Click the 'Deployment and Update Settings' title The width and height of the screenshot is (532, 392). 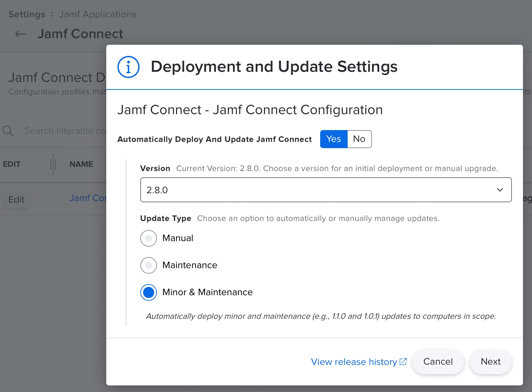click(x=274, y=67)
